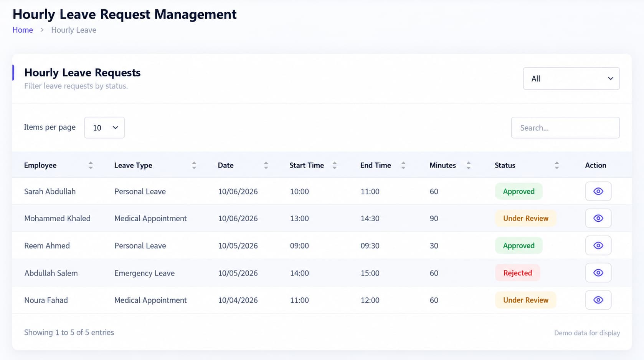Select the Reem Ahmed employee name

47,246
